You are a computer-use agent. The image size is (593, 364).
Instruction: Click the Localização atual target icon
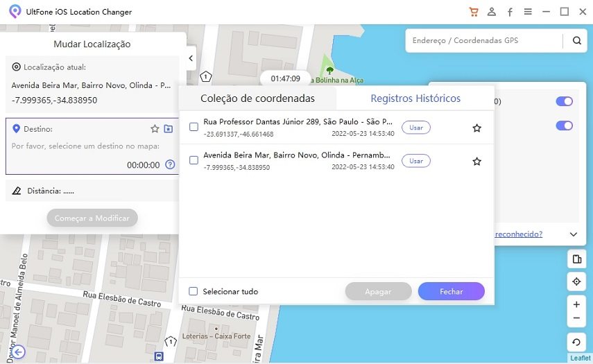[16, 67]
